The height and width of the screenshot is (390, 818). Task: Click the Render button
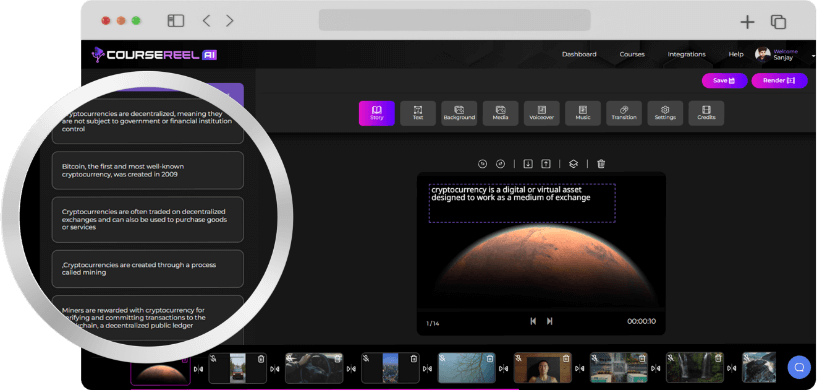(779, 81)
